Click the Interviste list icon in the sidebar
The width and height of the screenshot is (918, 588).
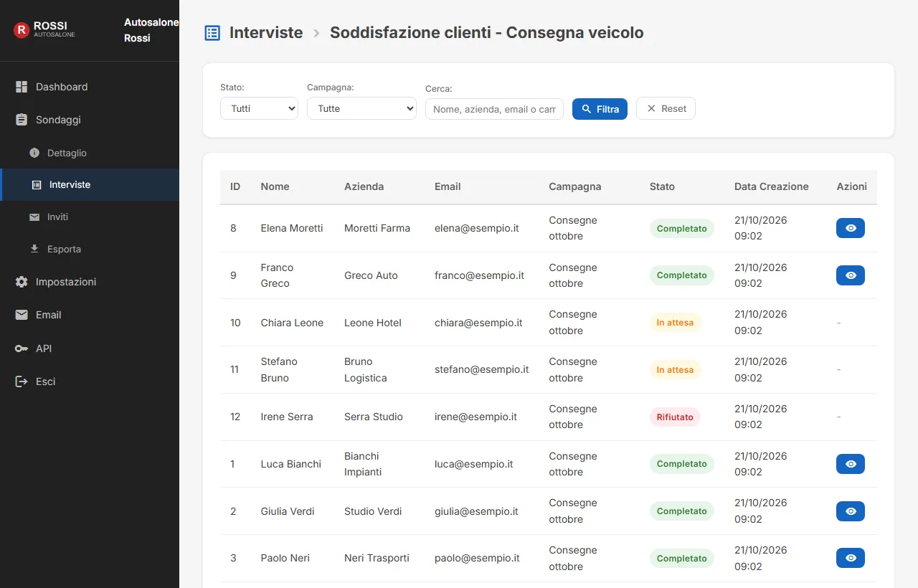point(37,185)
